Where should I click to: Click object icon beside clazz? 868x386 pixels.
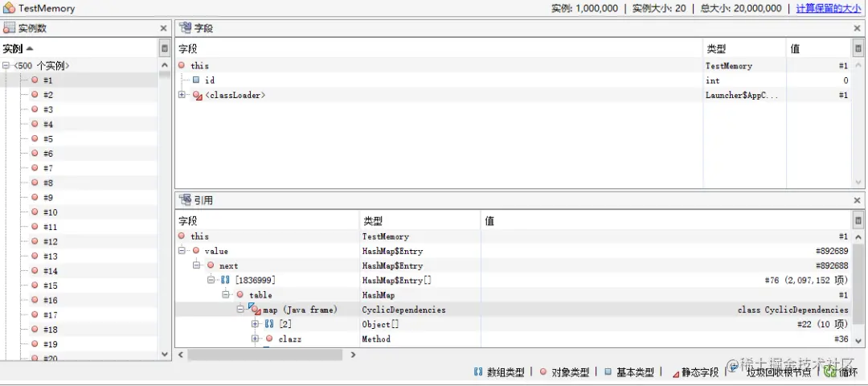tap(269, 339)
